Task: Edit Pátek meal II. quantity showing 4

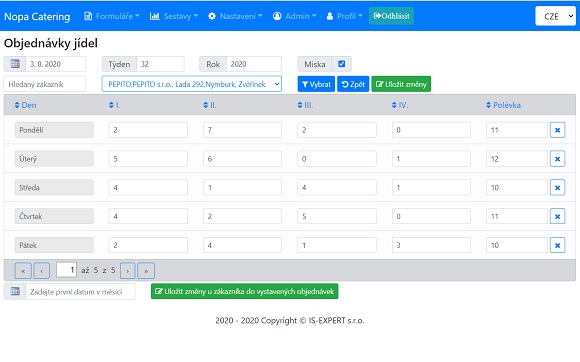Action: click(x=242, y=245)
